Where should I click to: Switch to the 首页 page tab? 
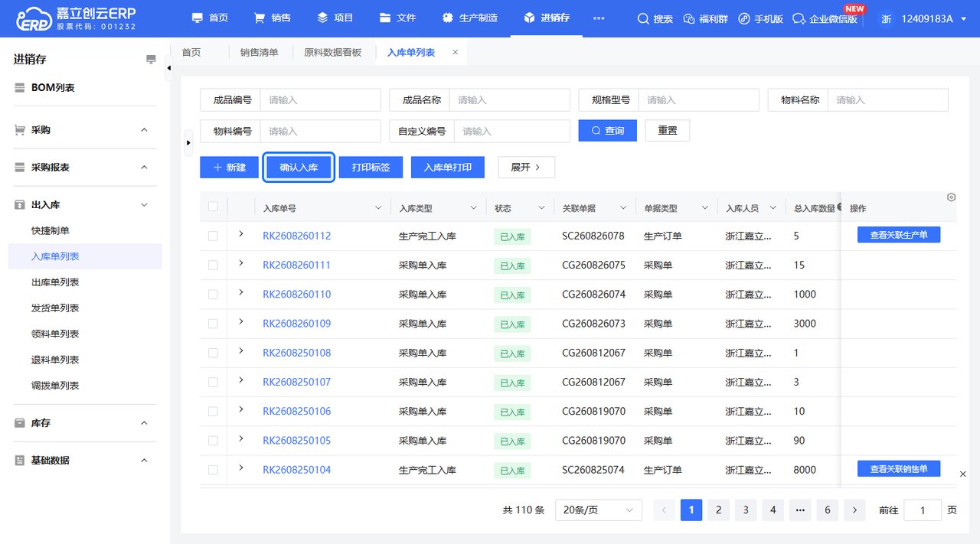191,52
